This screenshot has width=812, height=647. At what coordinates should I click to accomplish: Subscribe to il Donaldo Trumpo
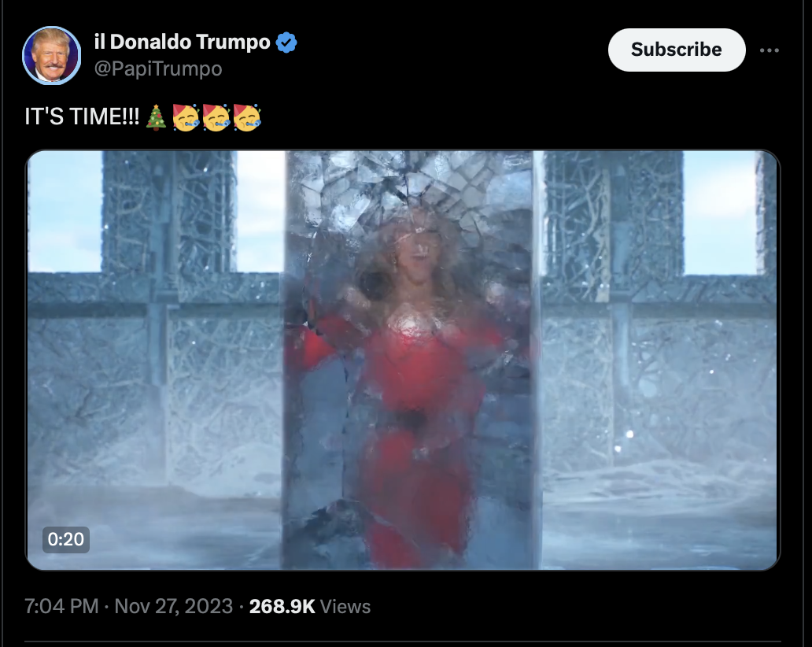(677, 50)
